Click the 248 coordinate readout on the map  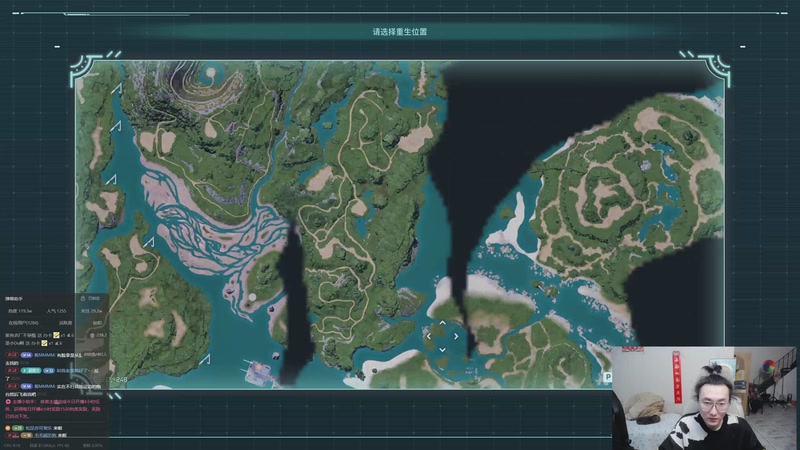(x=121, y=380)
